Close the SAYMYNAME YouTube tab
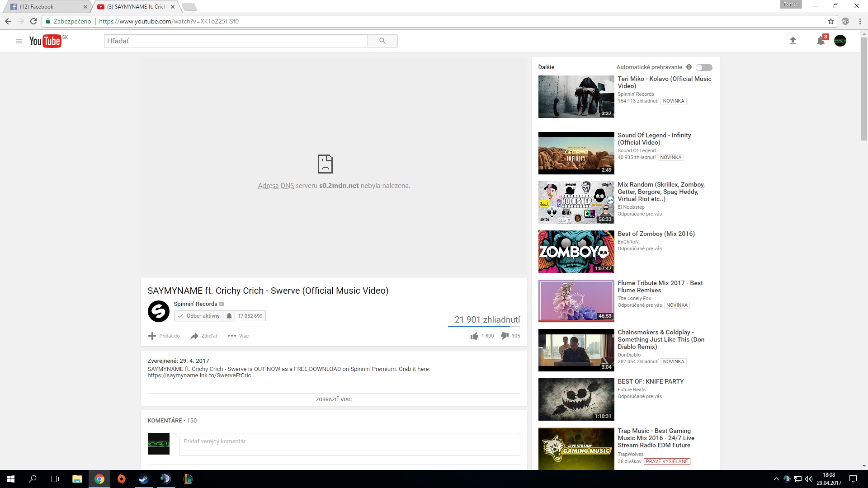Image resolution: width=868 pixels, height=488 pixels. 173,7
